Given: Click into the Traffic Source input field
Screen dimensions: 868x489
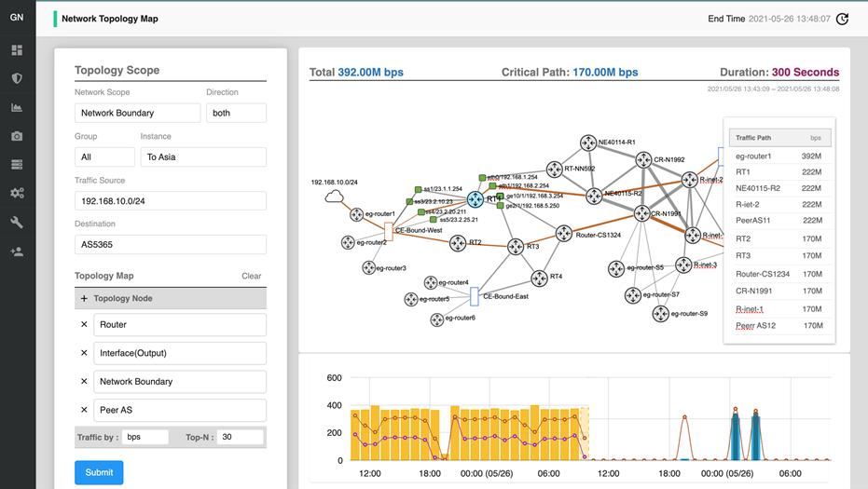Looking at the screenshot, I should [x=170, y=200].
